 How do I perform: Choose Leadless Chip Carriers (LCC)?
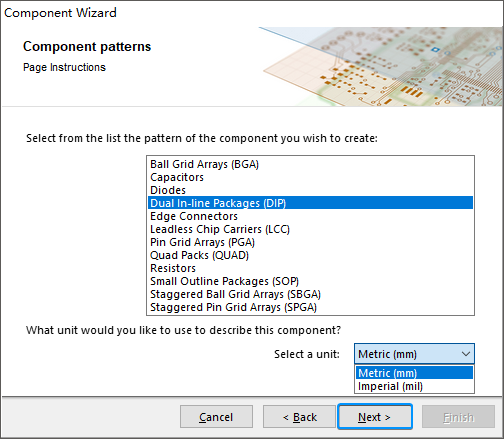310,229
